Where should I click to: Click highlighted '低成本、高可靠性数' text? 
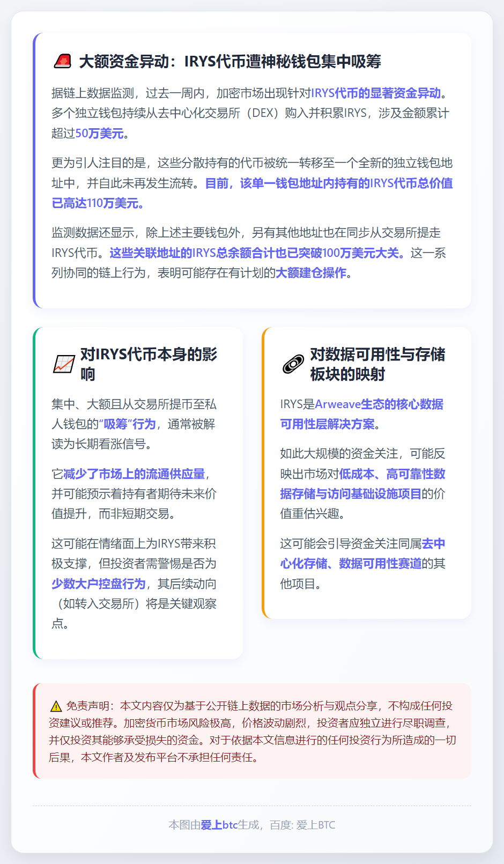point(392,474)
